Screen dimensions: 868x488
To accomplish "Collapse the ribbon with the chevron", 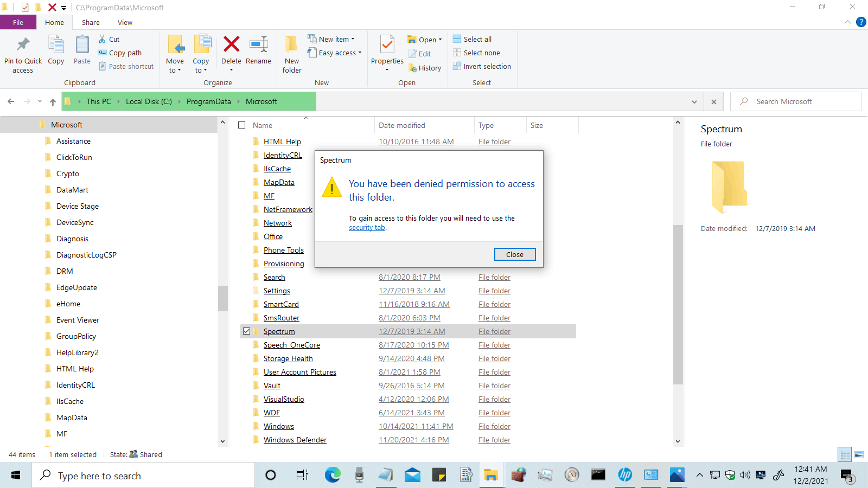I will 847,22.
